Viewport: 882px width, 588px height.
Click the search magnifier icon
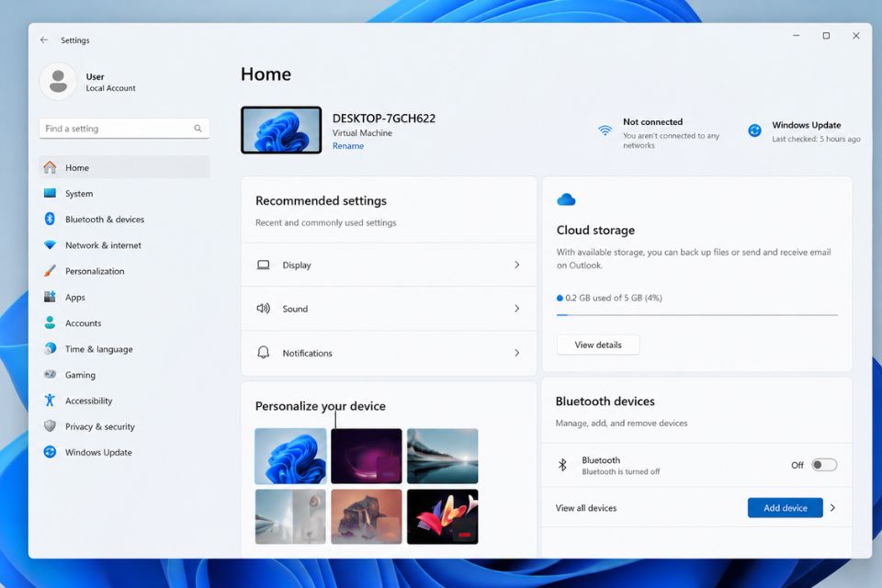click(198, 129)
